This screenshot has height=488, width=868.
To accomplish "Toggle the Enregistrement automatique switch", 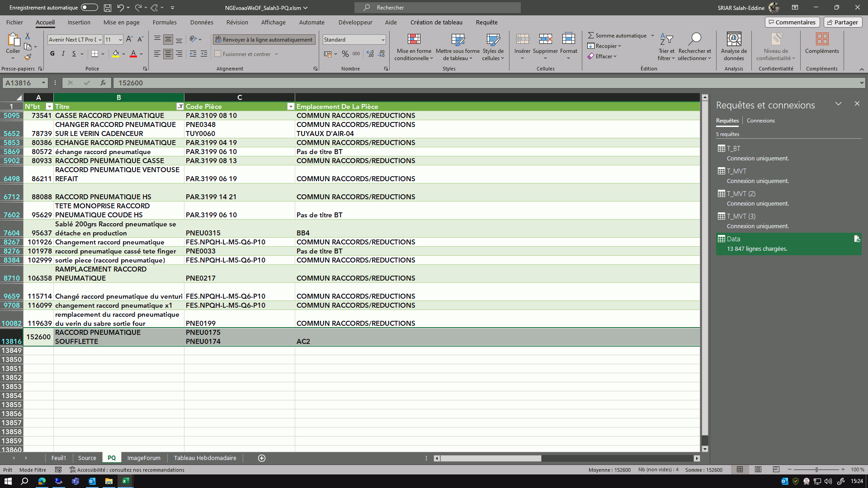I will pos(89,8).
